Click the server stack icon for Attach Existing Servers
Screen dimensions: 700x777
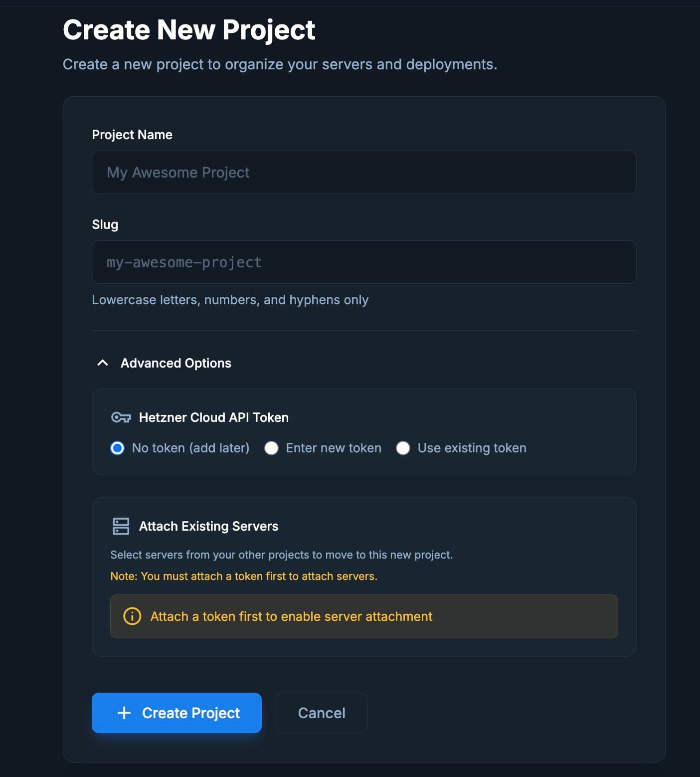point(121,526)
